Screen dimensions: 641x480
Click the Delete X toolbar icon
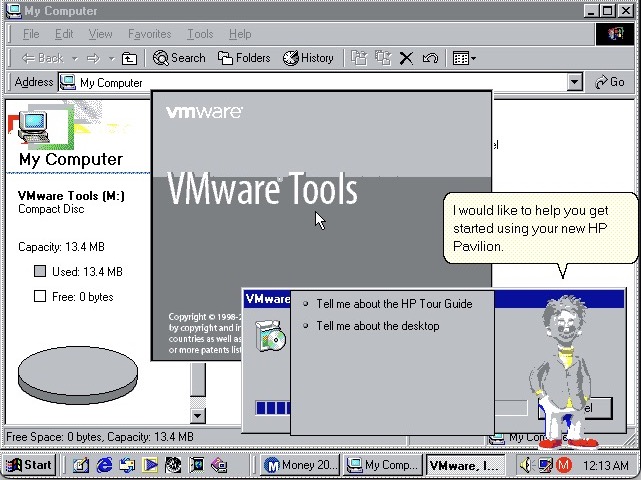(x=406, y=58)
